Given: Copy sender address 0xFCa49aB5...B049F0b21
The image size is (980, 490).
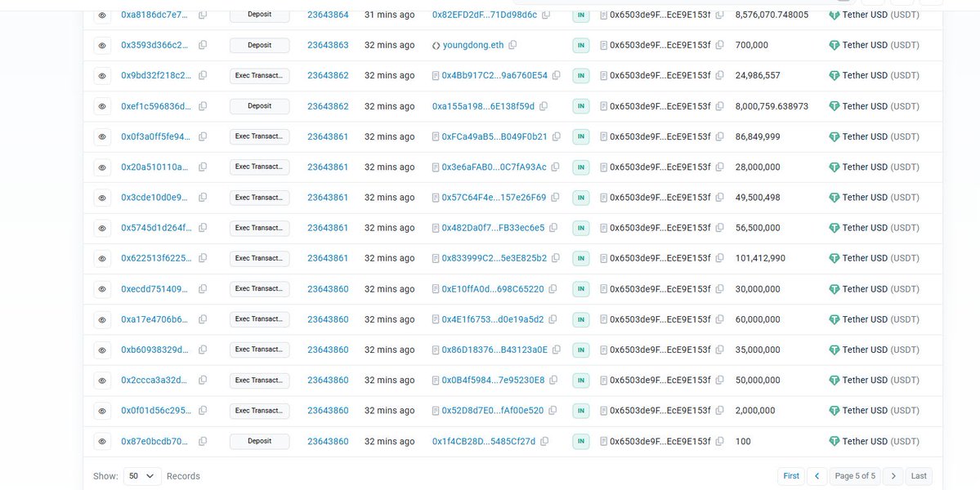Looking at the screenshot, I should coord(557,136).
